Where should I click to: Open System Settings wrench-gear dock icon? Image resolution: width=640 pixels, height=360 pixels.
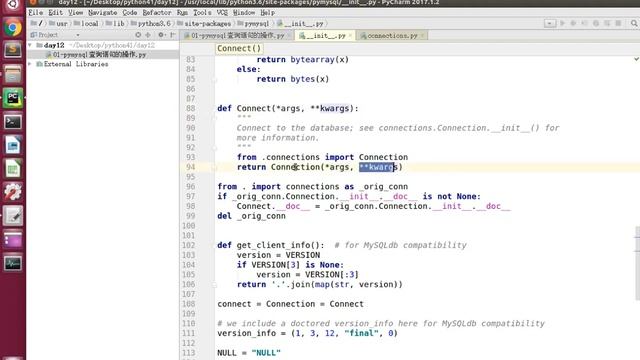click(13, 192)
